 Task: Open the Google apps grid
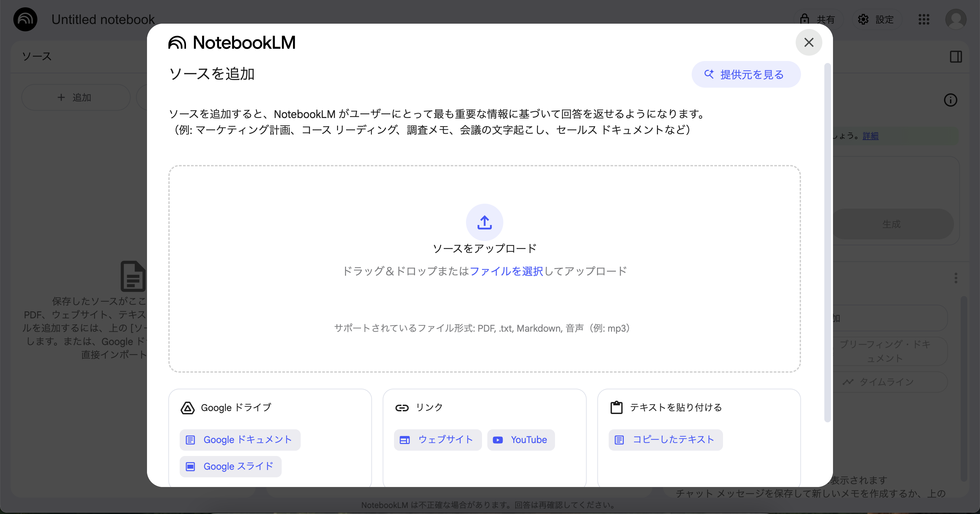tap(924, 19)
